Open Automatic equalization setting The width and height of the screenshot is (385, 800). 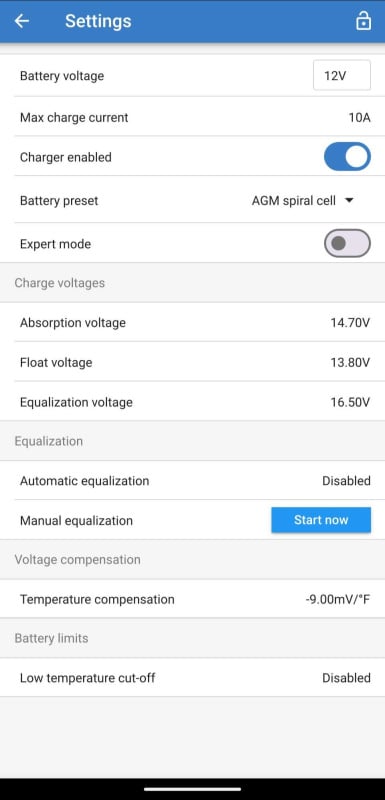click(192, 481)
